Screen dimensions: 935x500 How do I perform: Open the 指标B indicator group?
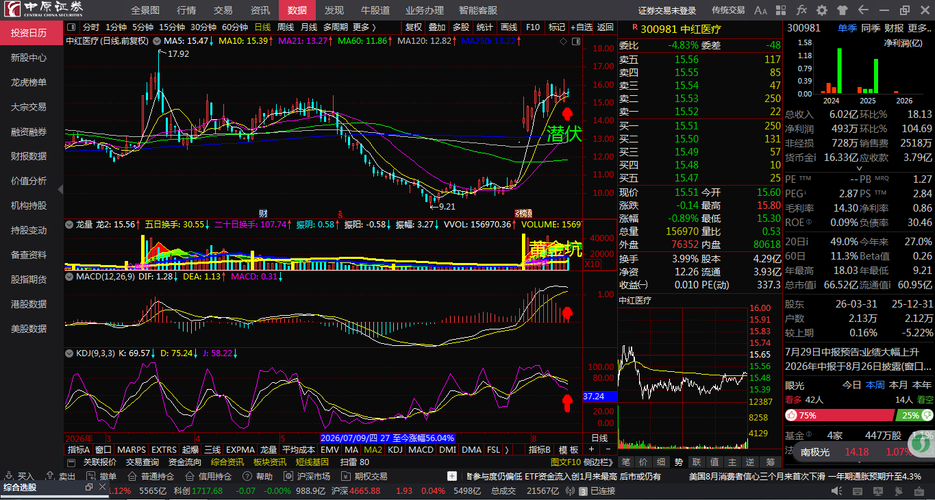(x=540, y=449)
